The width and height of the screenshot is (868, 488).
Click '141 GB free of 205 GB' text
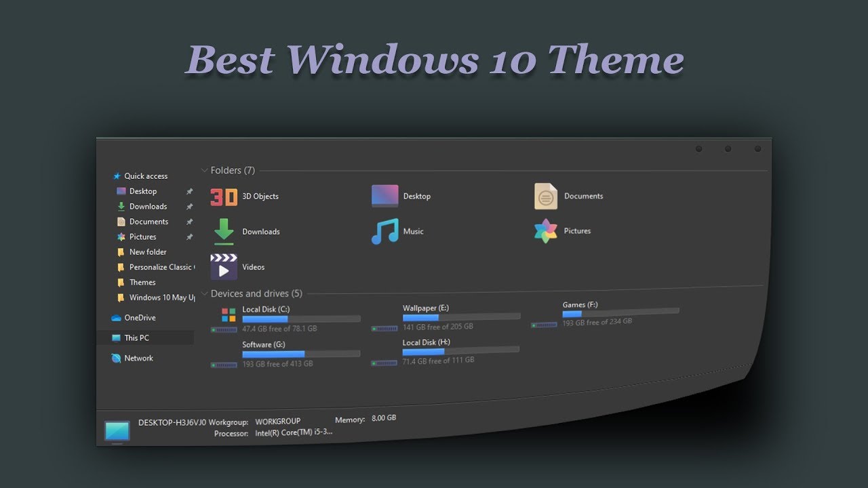click(438, 327)
